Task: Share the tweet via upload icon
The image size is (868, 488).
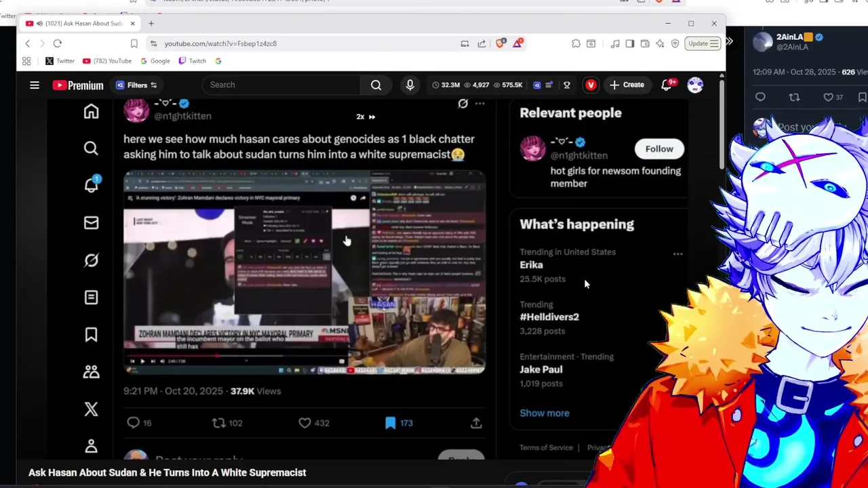Action: pyautogui.click(x=476, y=423)
